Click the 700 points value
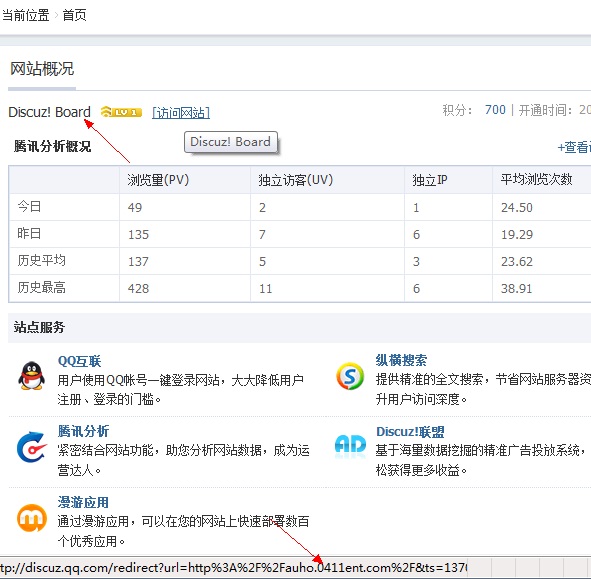The height and width of the screenshot is (579, 591). (495, 110)
